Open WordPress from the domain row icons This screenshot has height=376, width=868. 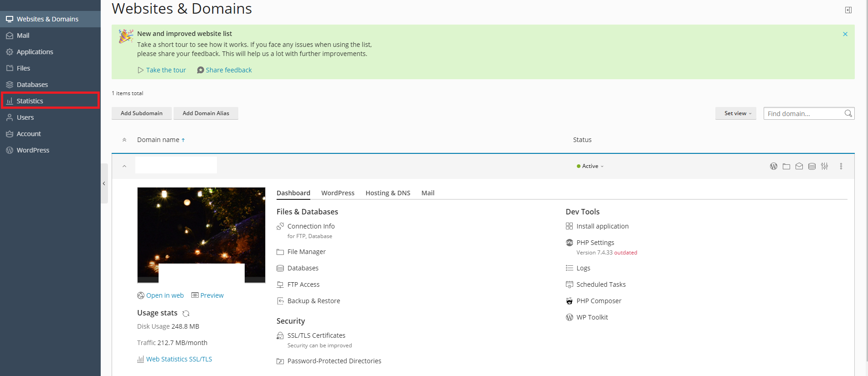coord(774,166)
